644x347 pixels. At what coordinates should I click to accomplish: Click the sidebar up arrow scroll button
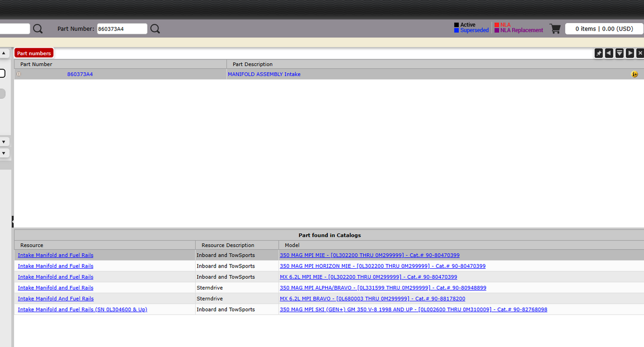pos(4,53)
